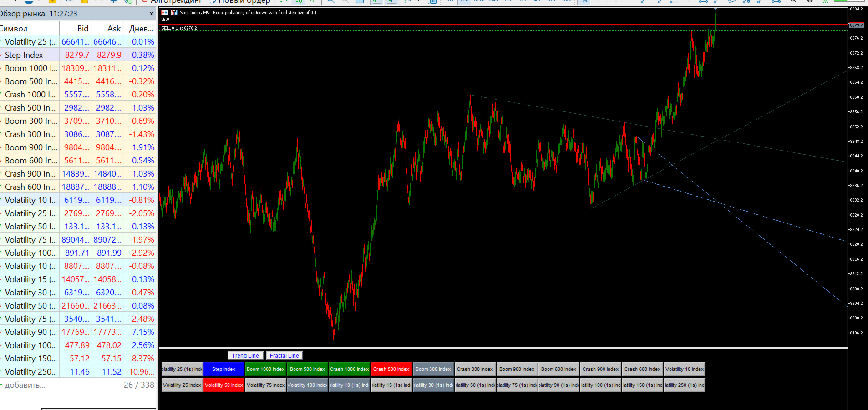868x410 pixels.
Task: Select the 'Volatility 150...' Market Watch row
Action: 78,358
